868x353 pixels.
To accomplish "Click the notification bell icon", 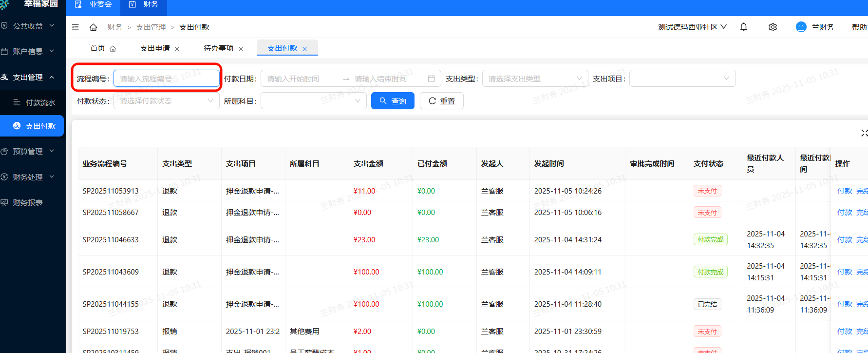I will 743,27.
